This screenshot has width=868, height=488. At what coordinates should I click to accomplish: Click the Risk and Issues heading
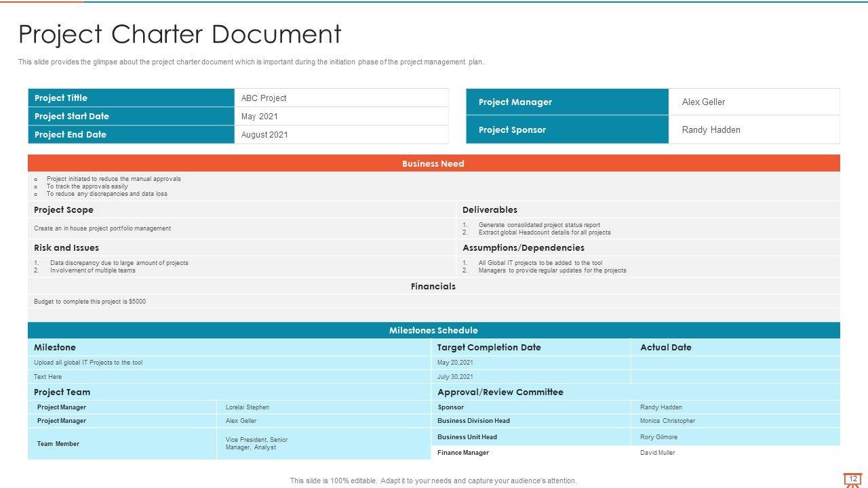(66, 248)
